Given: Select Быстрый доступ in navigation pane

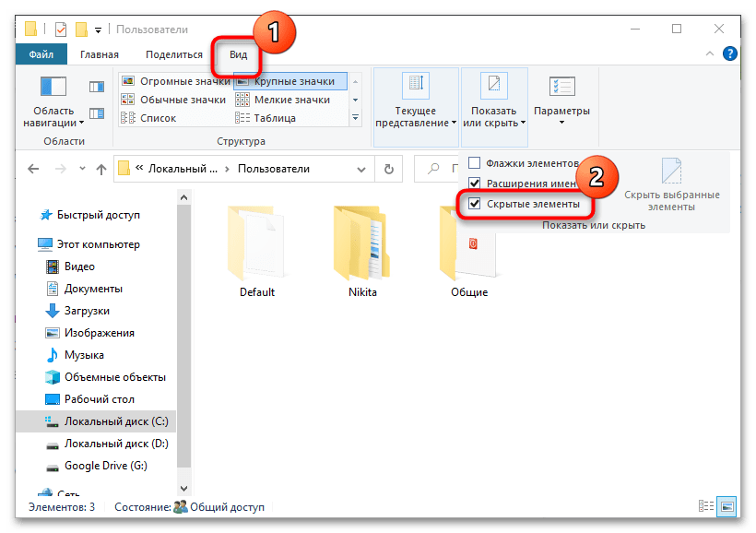Looking at the screenshot, I should point(90,215).
